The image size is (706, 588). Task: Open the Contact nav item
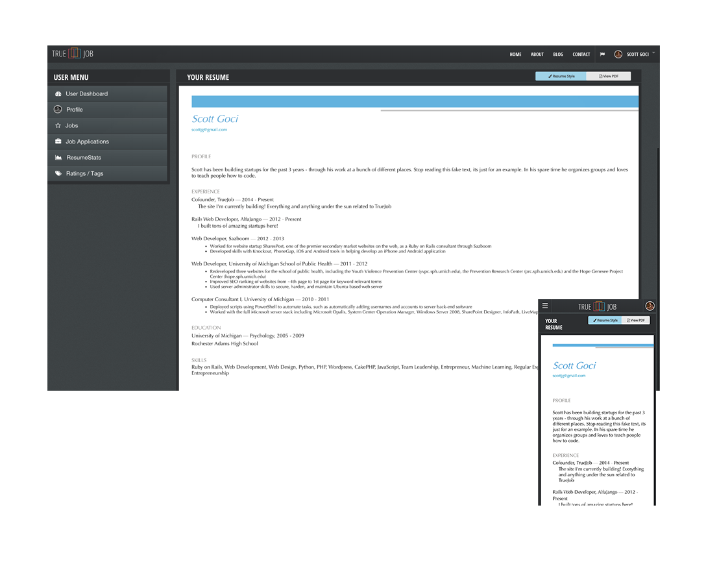pyautogui.click(x=581, y=55)
